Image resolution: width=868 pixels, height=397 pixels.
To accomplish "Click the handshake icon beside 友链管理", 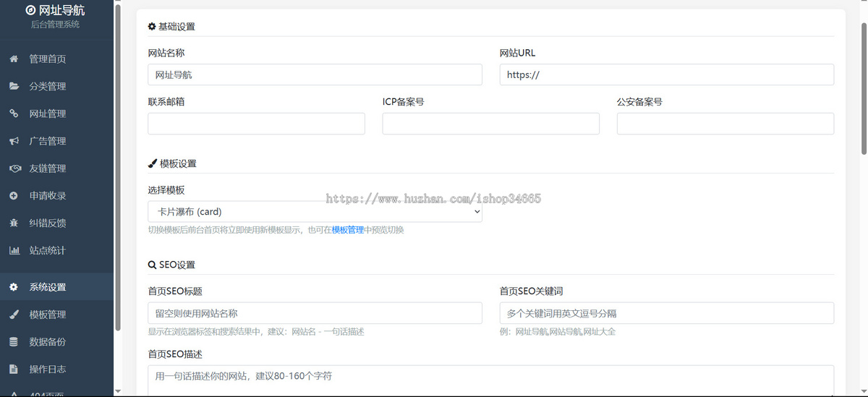I will point(14,168).
